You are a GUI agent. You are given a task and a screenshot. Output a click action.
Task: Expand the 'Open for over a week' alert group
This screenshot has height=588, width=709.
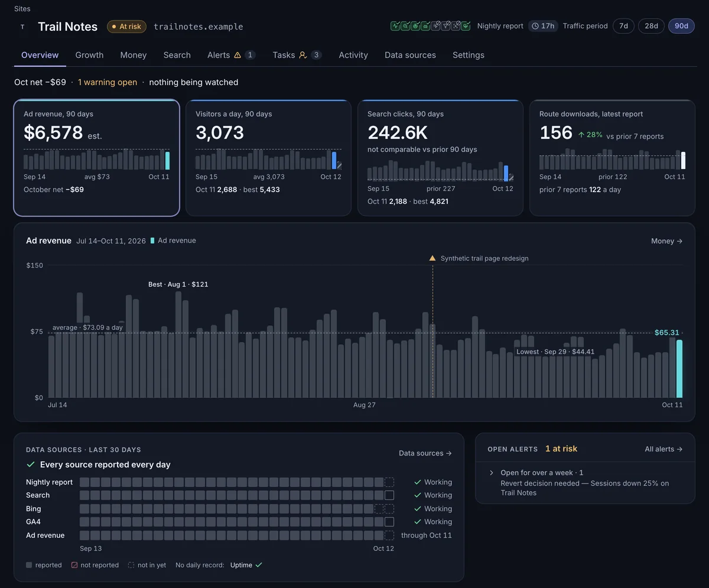(492, 473)
